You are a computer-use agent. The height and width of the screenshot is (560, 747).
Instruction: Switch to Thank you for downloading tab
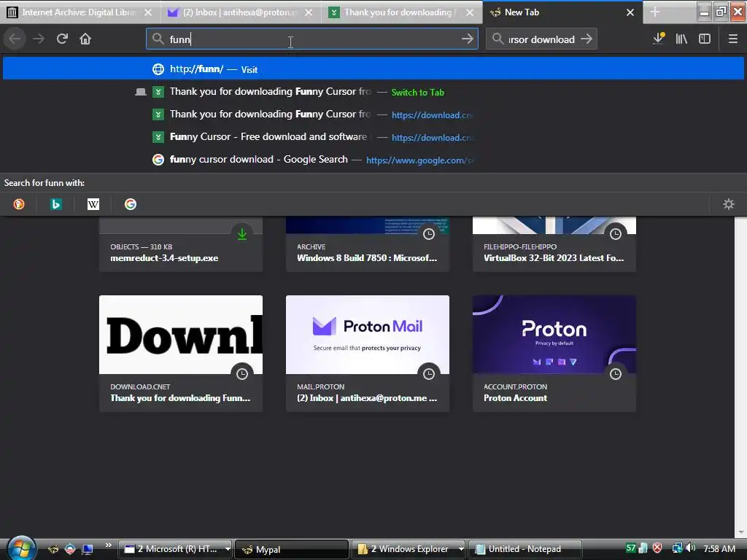(402, 12)
